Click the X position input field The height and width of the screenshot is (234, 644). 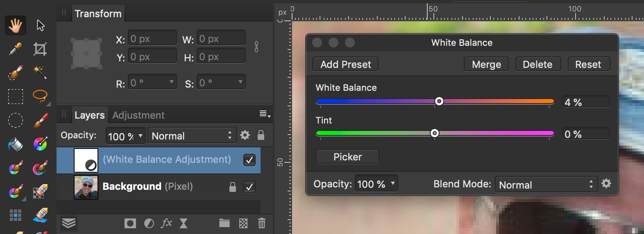pyautogui.click(x=152, y=39)
